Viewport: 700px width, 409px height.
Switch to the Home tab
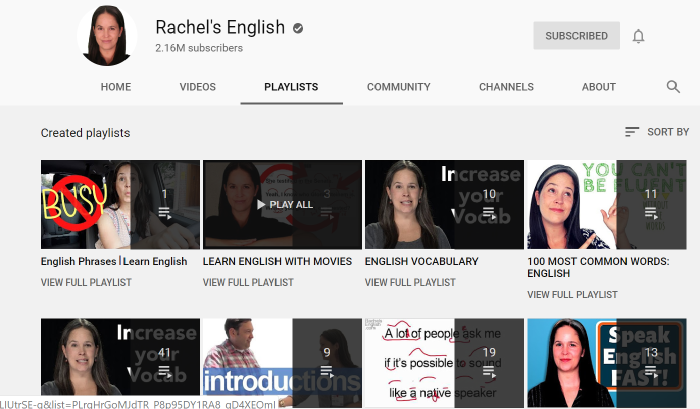pyautogui.click(x=116, y=87)
